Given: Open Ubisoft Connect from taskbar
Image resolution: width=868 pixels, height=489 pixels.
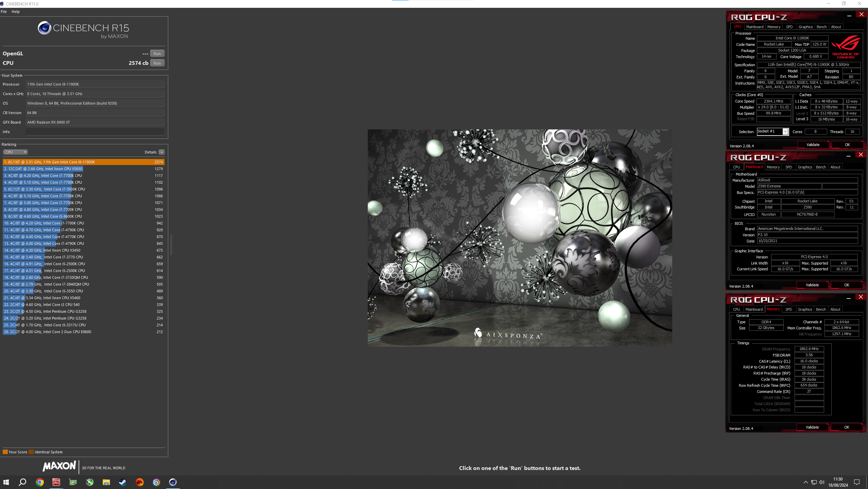Looking at the screenshot, I should (x=156, y=482).
